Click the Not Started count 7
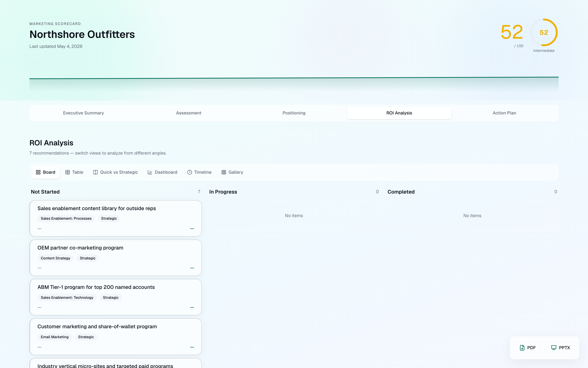The width and height of the screenshot is (588, 368). coord(199,192)
